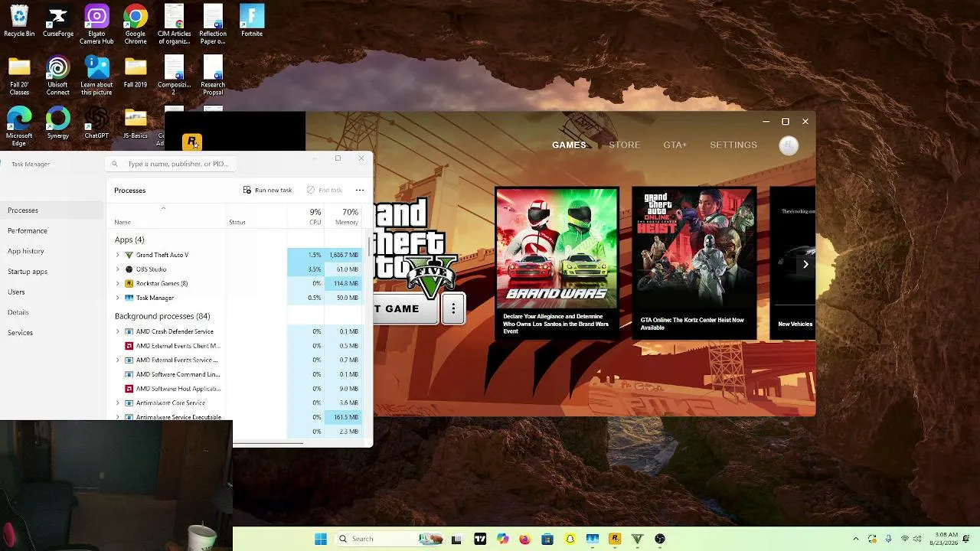Select the Fall 2019 folder

(136, 72)
